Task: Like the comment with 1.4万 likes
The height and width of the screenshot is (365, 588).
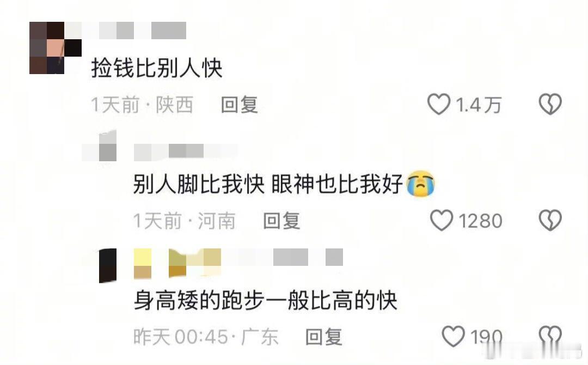Action: tap(438, 104)
